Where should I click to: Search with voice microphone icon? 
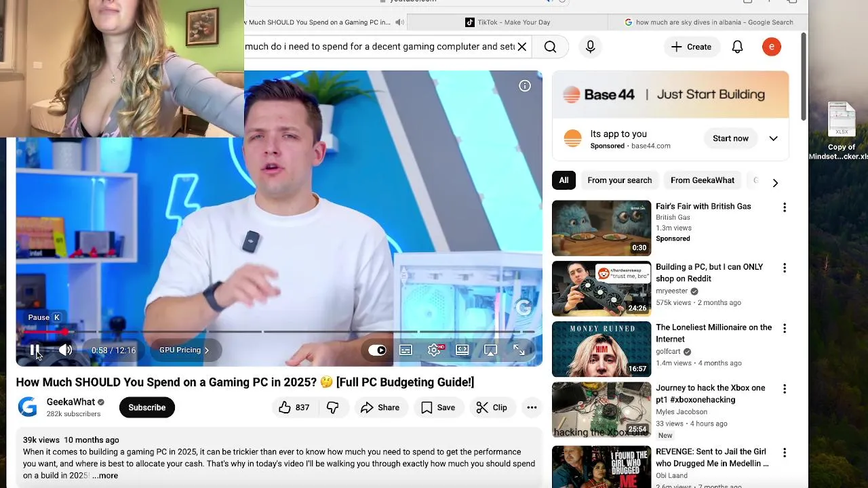tap(590, 47)
